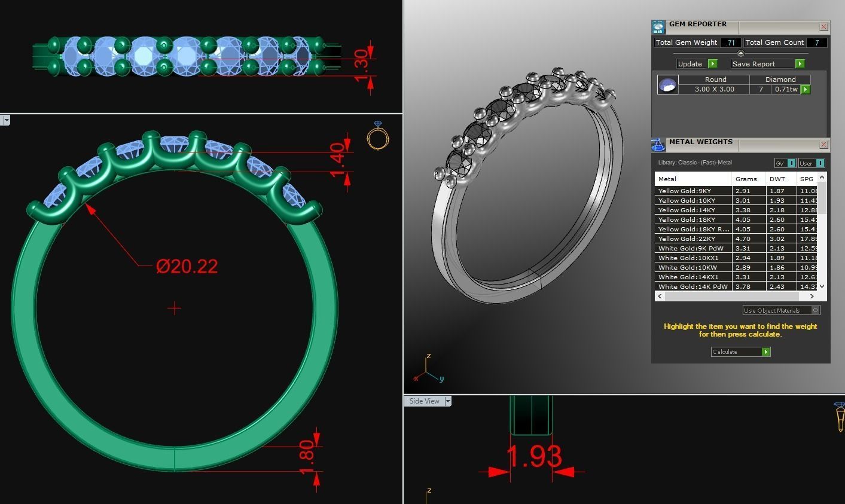The width and height of the screenshot is (845, 504).
Task: Select the Yellow Gold:10KY row
Action: coord(736,200)
